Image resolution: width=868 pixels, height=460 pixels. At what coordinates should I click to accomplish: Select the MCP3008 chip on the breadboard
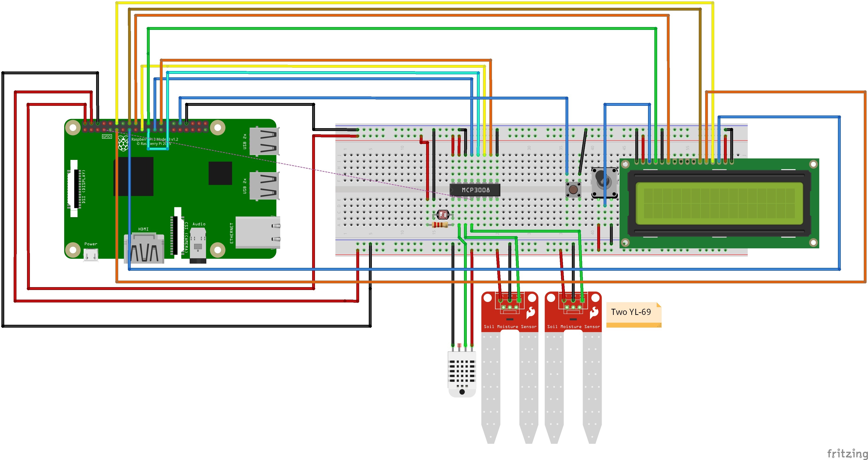coord(475,190)
